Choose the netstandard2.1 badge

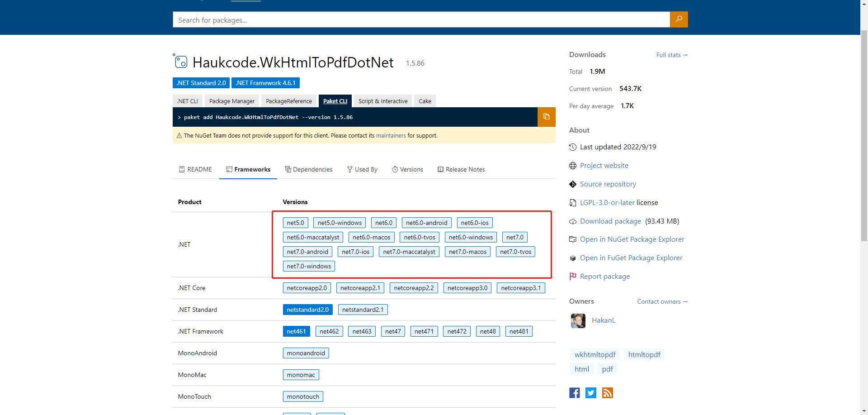pos(363,310)
